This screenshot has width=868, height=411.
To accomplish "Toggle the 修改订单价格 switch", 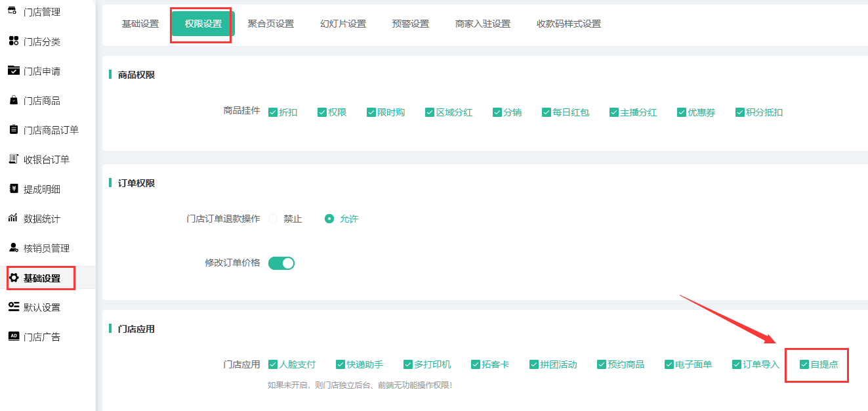I will (281, 263).
